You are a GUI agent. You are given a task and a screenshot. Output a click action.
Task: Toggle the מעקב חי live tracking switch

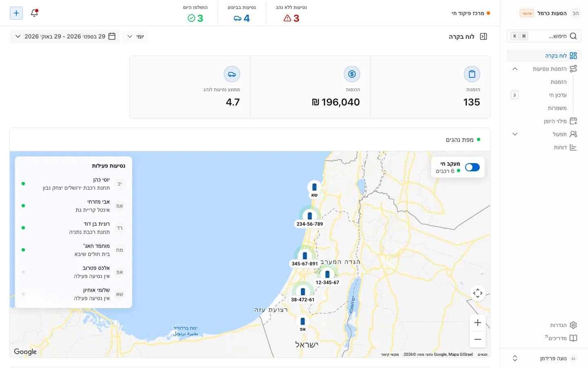tap(472, 167)
